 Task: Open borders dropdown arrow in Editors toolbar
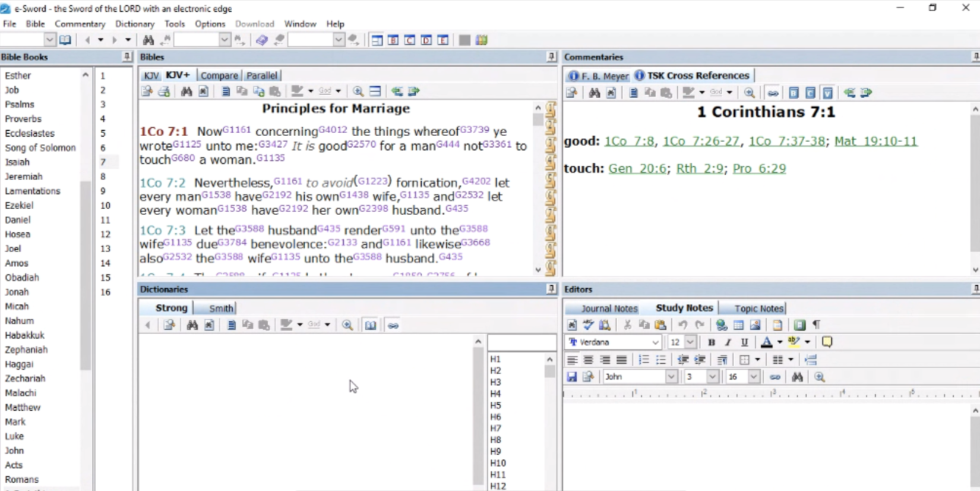click(757, 360)
